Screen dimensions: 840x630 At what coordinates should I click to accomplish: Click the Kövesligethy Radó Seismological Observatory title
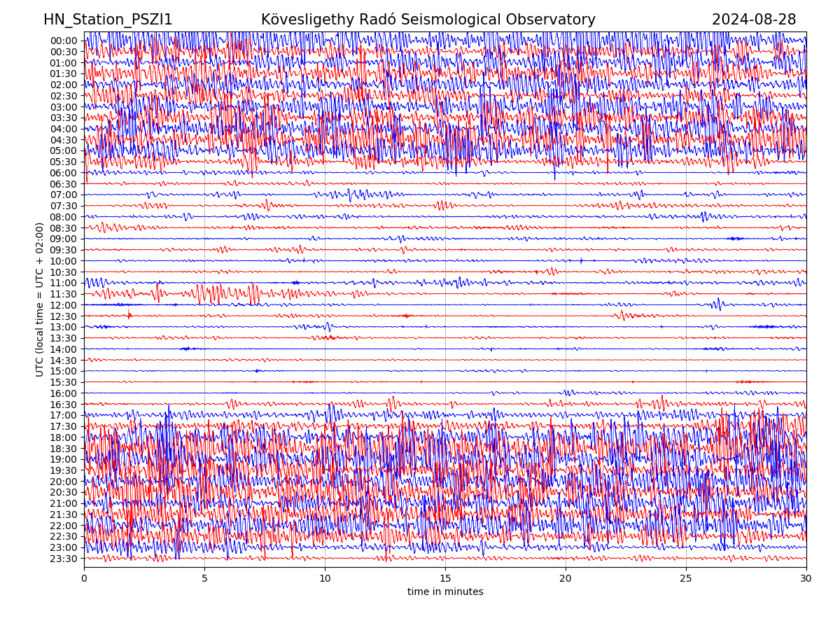(428, 20)
